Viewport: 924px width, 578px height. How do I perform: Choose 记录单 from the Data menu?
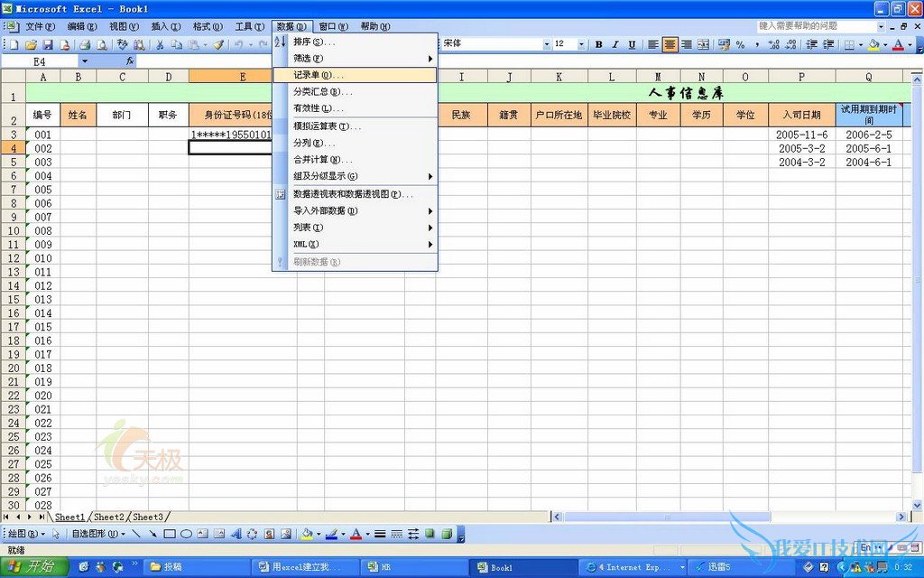[312, 75]
